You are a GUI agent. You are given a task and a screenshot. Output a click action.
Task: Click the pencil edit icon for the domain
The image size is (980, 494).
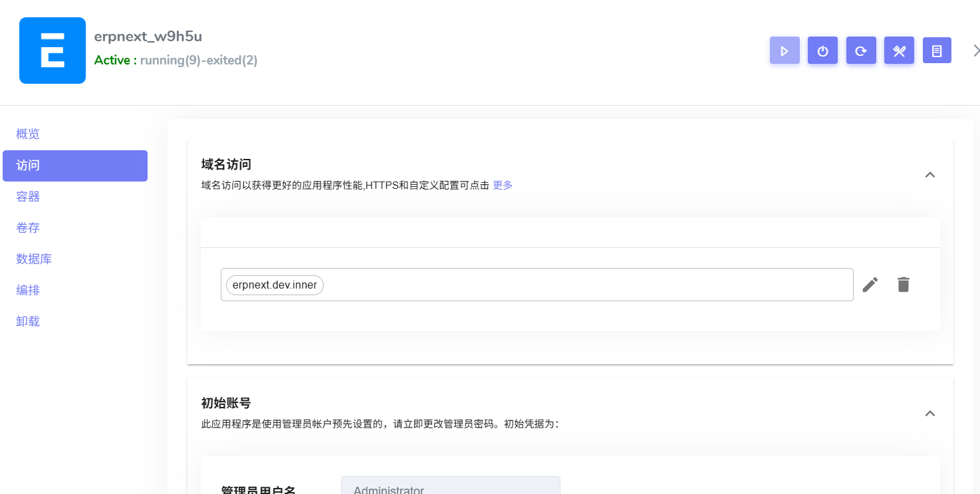pos(870,285)
